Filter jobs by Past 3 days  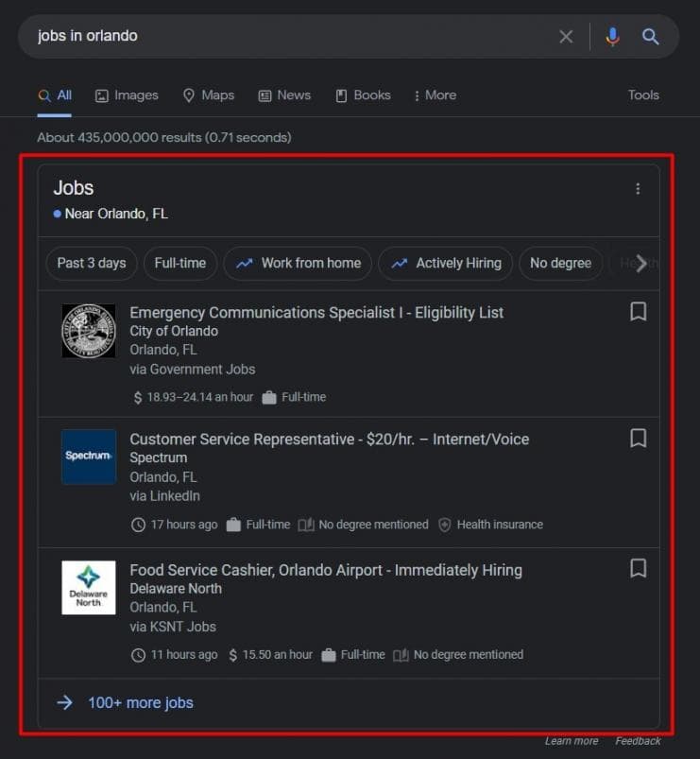(x=92, y=264)
